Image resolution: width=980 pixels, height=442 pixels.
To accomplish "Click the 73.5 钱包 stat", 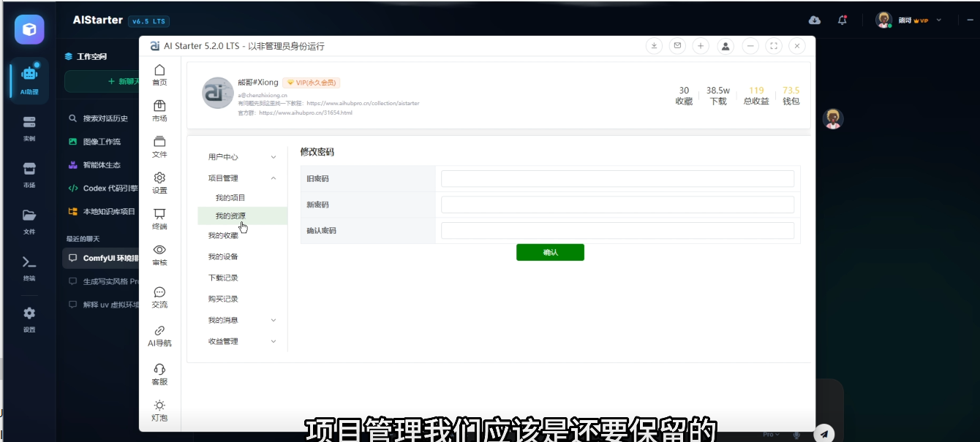I will point(791,96).
